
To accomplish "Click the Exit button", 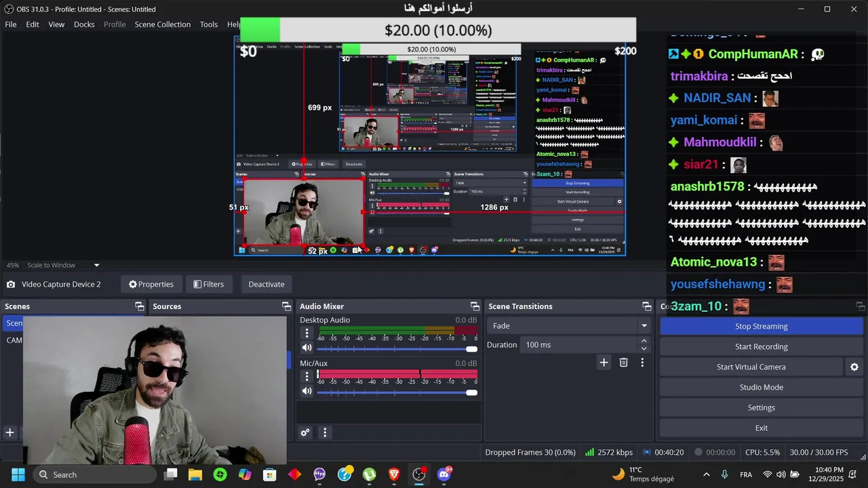I will click(x=761, y=428).
